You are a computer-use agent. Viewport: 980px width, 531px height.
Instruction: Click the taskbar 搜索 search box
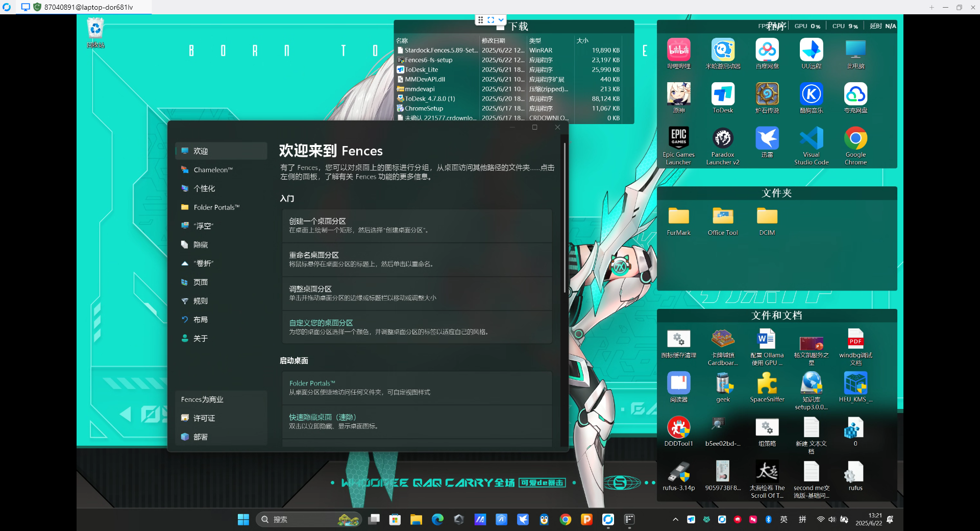point(301,519)
